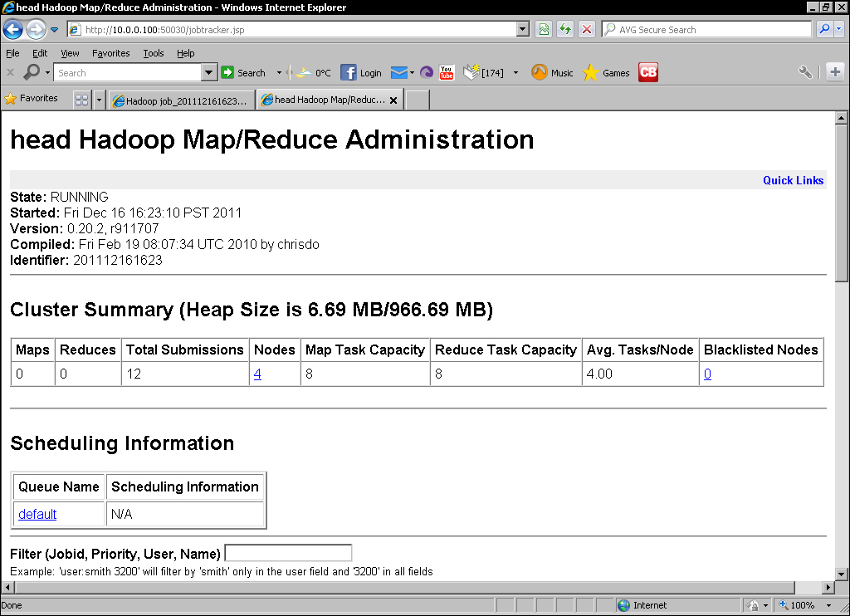This screenshot has height=616, width=850.
Task: Stop loading with the red X icon
Action: coord(587,29)
